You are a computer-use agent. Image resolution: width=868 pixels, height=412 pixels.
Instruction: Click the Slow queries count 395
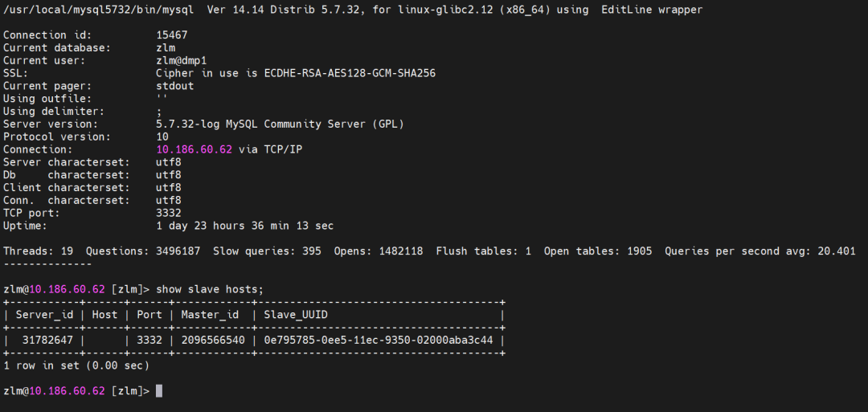[x=312, y=251]
